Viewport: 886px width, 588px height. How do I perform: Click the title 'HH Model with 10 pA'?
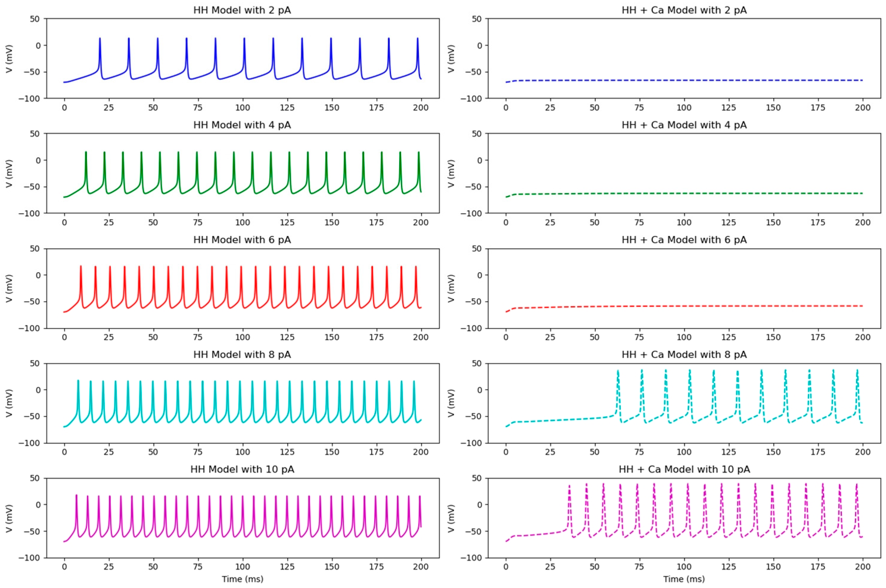[242, 470]
